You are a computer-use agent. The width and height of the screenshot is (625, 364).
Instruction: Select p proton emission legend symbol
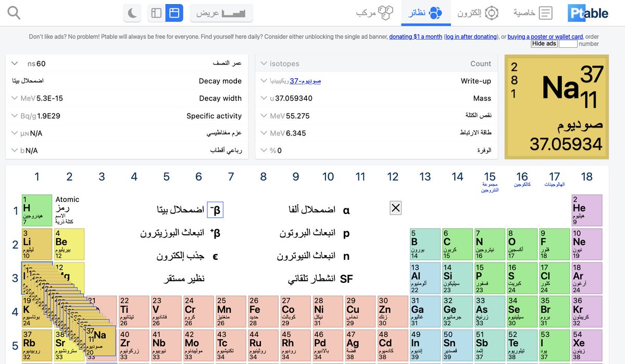(346, 233)
